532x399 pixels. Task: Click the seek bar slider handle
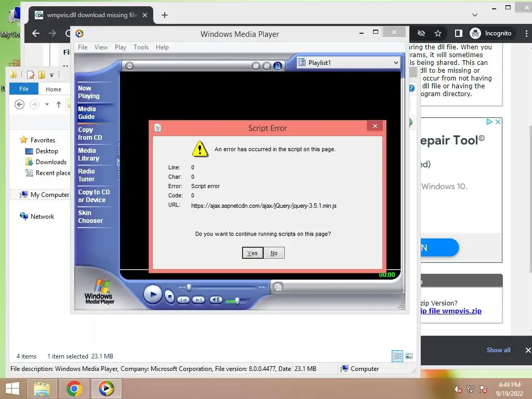click(189, 288)
